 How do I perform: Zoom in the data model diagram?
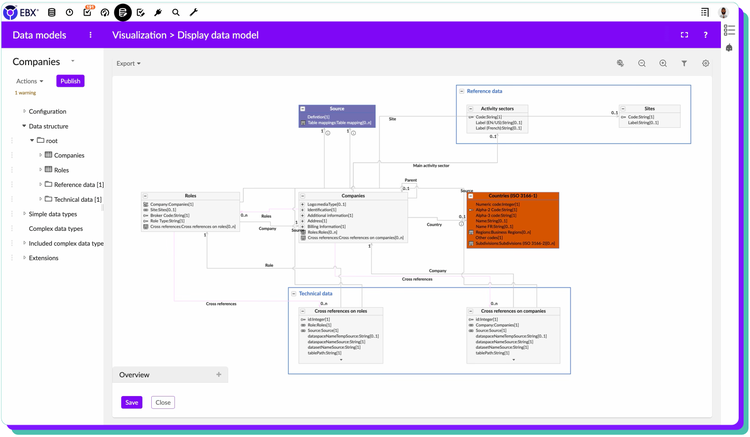tap(663, 63)
